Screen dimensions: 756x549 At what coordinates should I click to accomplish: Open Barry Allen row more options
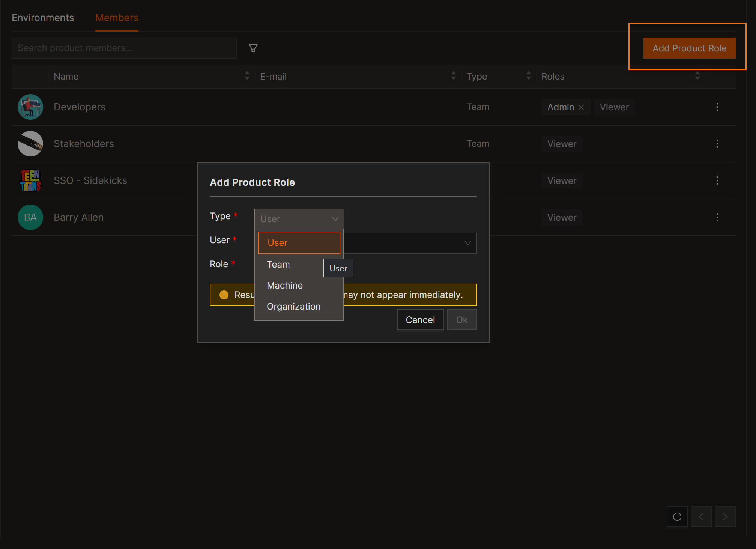point(717,218)
